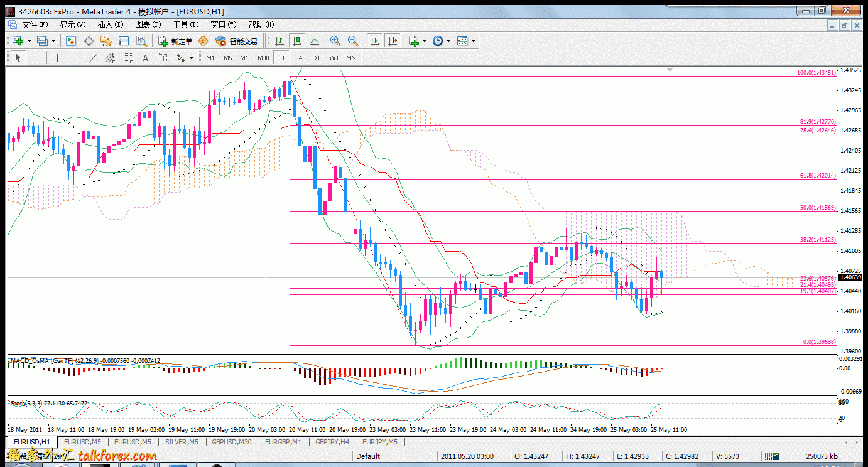Switch timeframe to M30
The image size is (868, 467).
263,58
